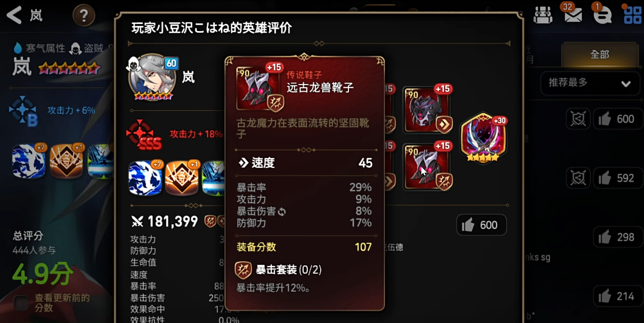The image size is (644, 323).
Task: Like the review with 600 thumbs-up in popup
Action: tap(481, 225)
